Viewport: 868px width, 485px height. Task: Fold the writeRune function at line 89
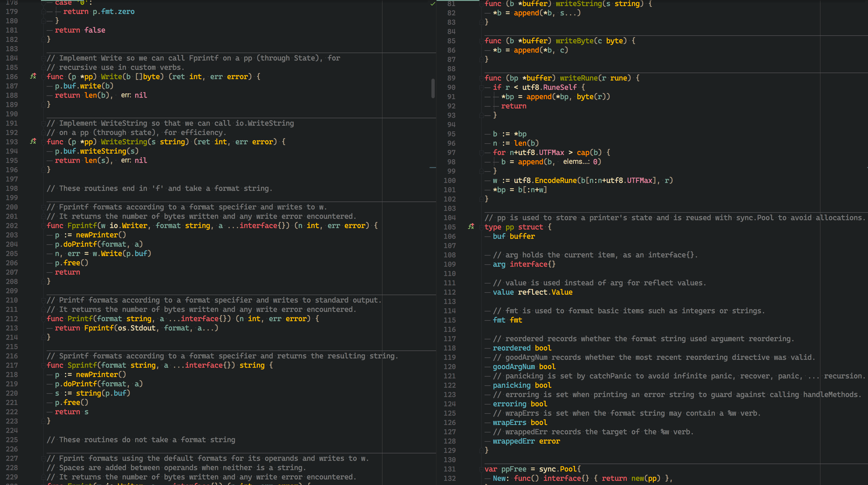[482, 78]
